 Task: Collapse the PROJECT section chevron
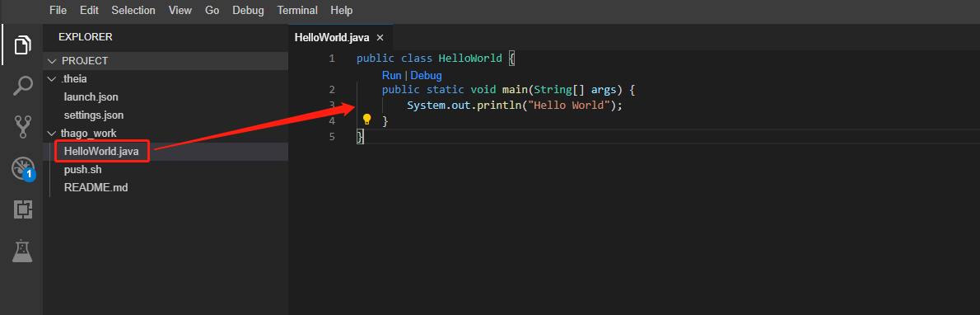tap(52, 61)
